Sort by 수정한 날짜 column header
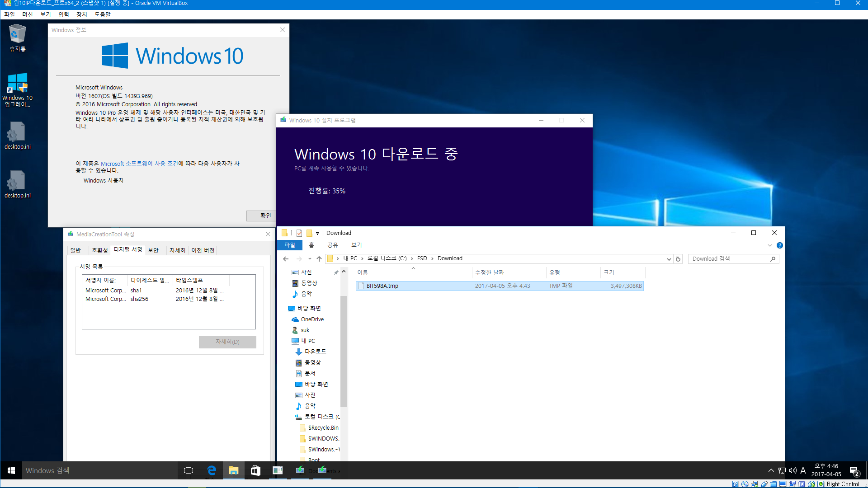Viewport: 868px width, 488px height. click(509, 272)
